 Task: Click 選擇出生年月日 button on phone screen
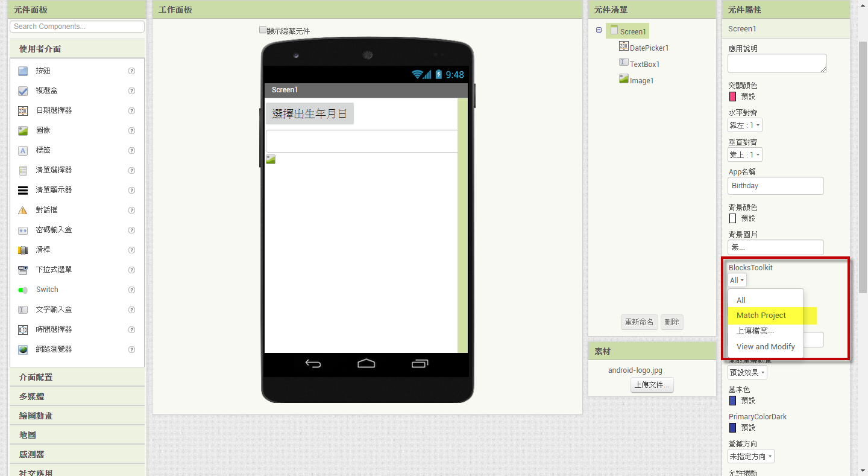pyautogui.click(x=310, y=114)
